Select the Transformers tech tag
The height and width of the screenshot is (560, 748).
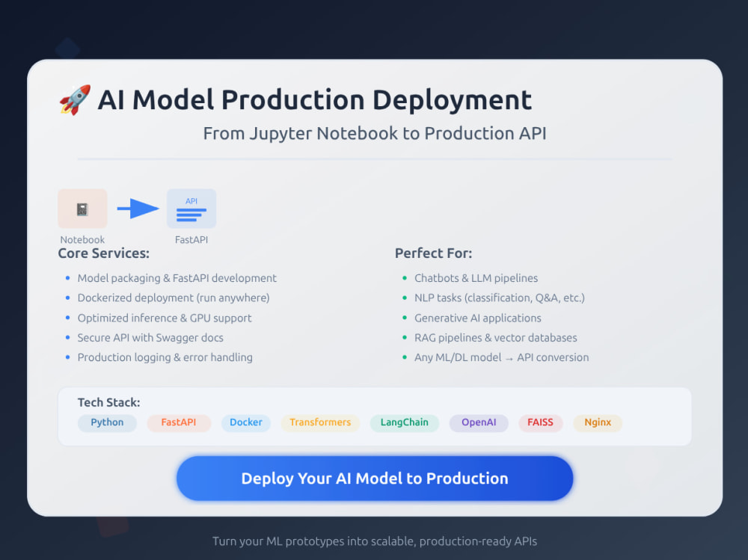pos(320,422)
